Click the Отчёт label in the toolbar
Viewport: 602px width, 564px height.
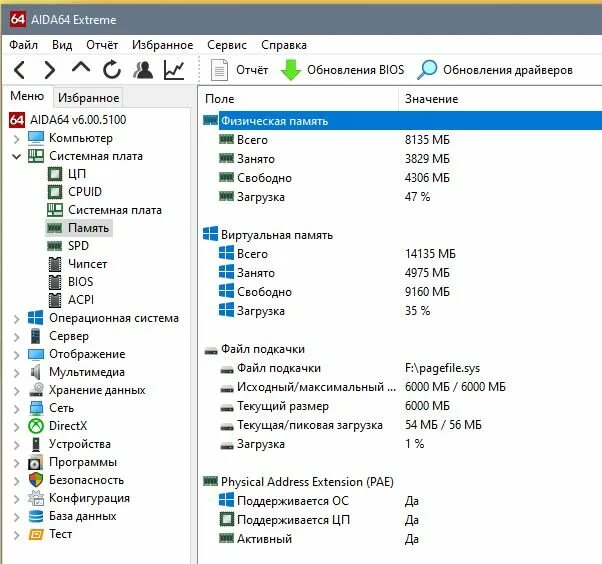point(252,70)
